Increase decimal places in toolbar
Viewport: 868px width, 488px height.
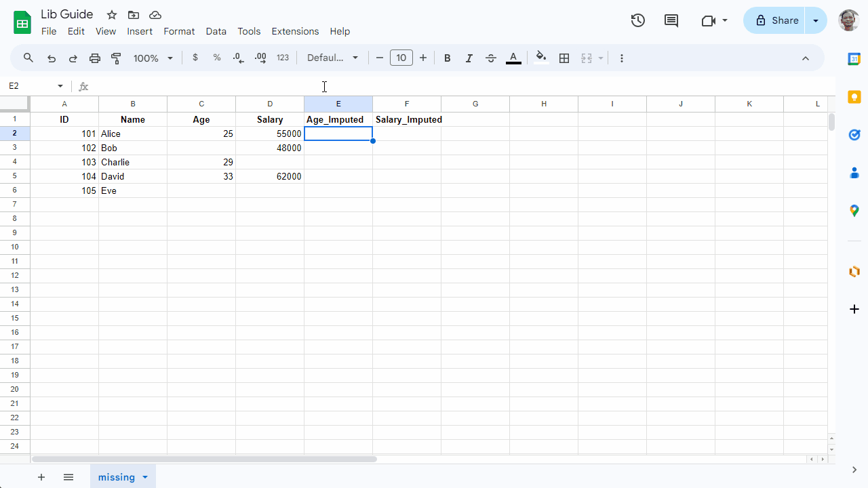pyautogui.click(x=260, y=58)
